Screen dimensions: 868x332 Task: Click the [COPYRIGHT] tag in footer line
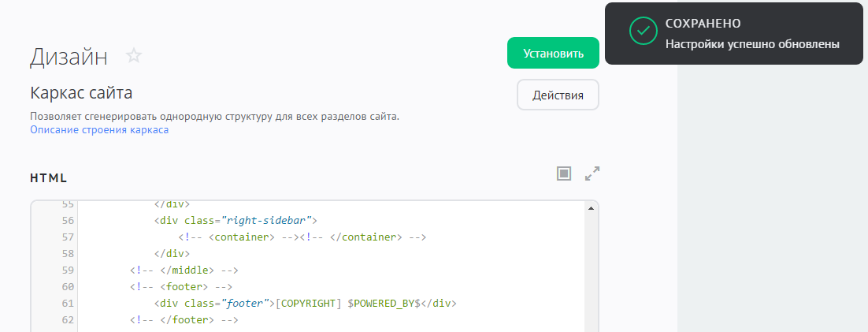coord(308,303)
